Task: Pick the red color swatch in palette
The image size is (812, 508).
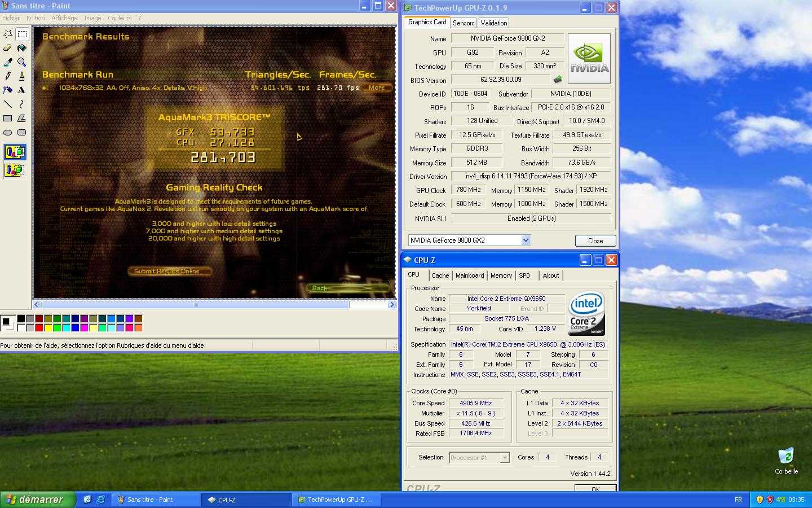Action: pos(39,327)
